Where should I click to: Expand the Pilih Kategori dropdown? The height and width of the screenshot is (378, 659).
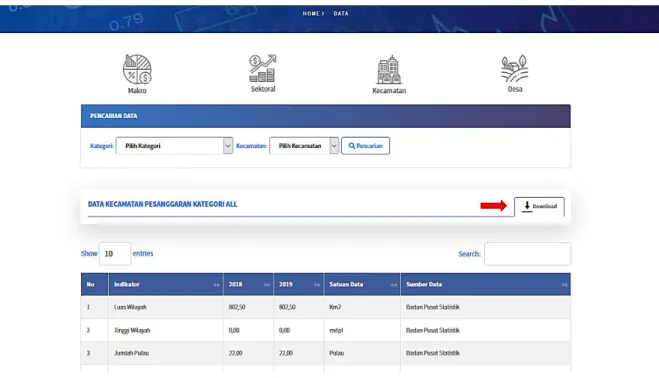point(174,146)
